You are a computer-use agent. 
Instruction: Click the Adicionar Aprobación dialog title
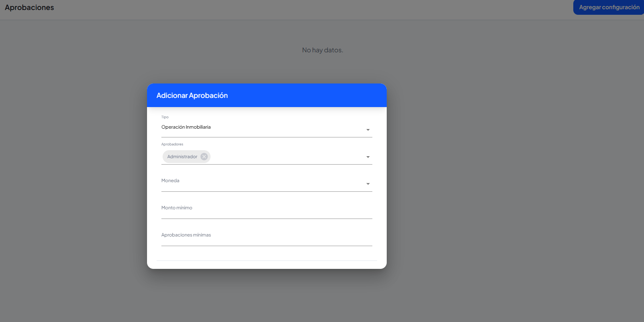[x=192, y=95]
